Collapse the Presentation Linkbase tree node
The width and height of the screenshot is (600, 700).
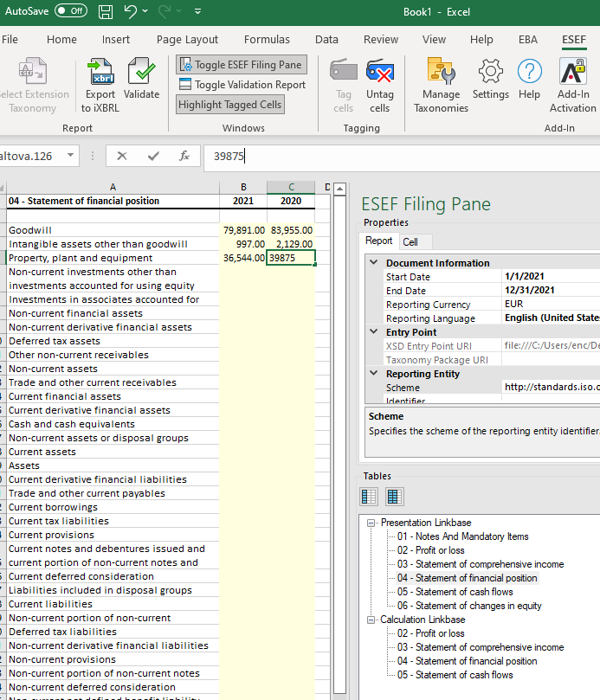371,523
